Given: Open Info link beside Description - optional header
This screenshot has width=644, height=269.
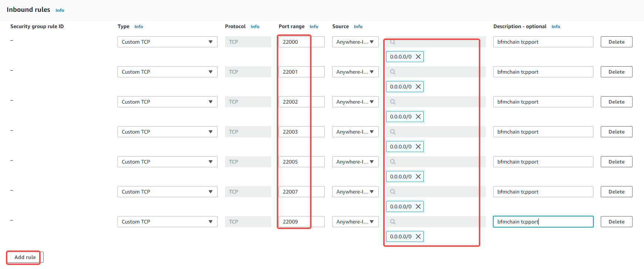Looking at the screenshot, I should tap(556, 27).
